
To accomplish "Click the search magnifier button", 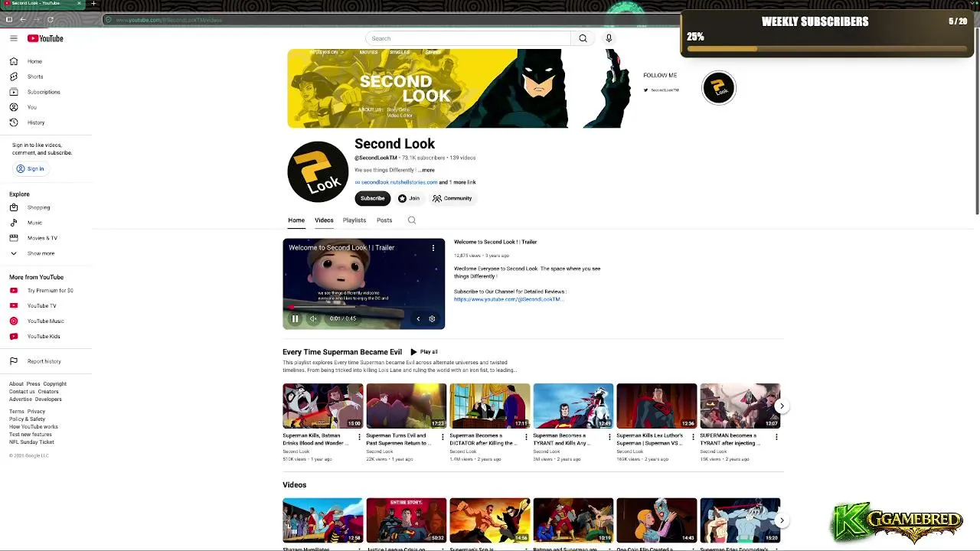I will tap(583, 38).
